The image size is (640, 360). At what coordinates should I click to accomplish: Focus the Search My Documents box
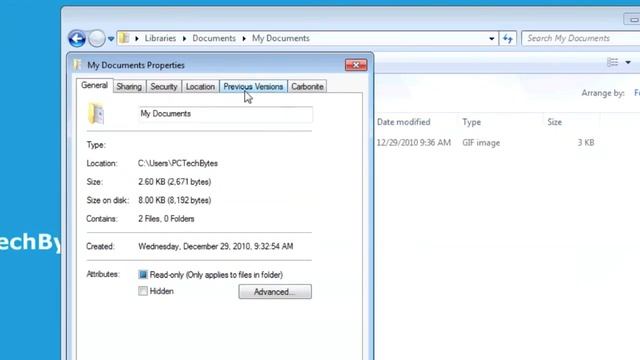580,38
